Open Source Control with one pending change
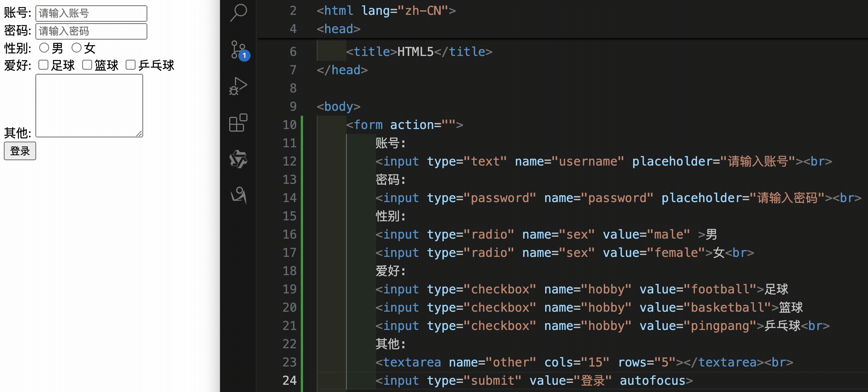 coord(239,50)
